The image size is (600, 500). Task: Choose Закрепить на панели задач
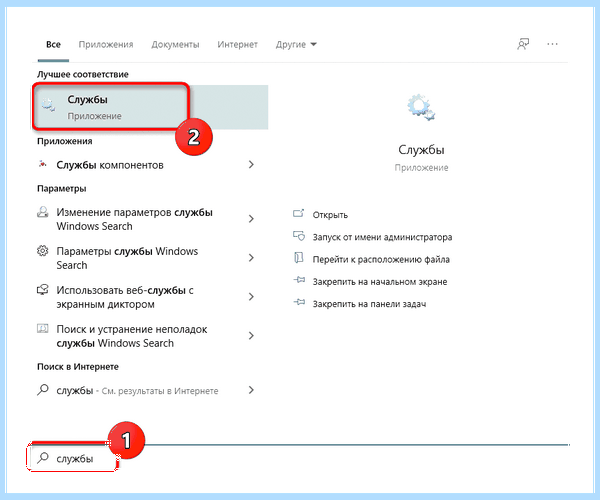pos(369,304)
